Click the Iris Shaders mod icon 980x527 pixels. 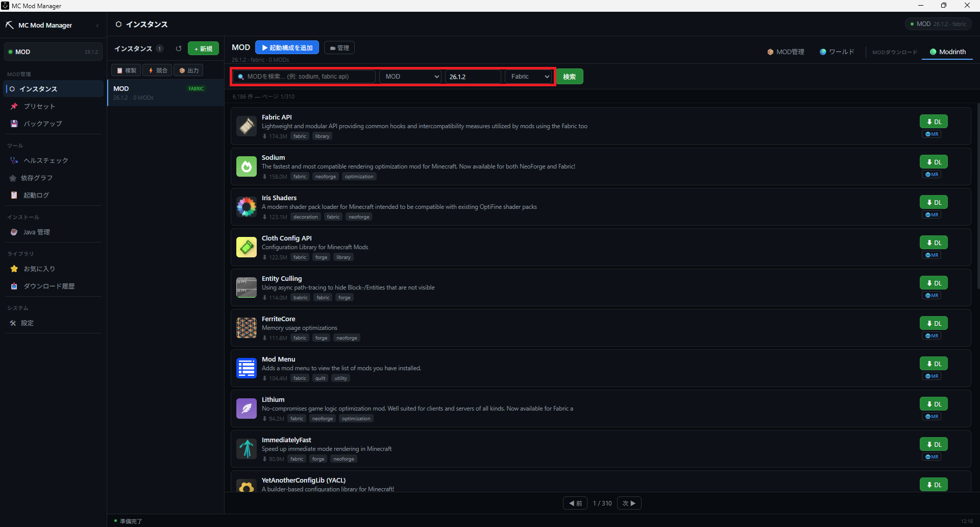click(247, 207)
